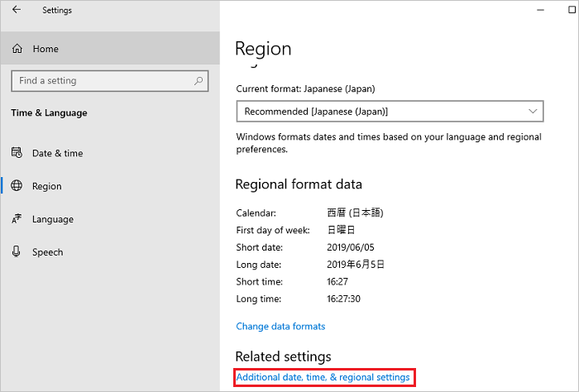This screenshot has width=579, height=392.
Task: Select the Region sidebar item
Action: [110, 186]
